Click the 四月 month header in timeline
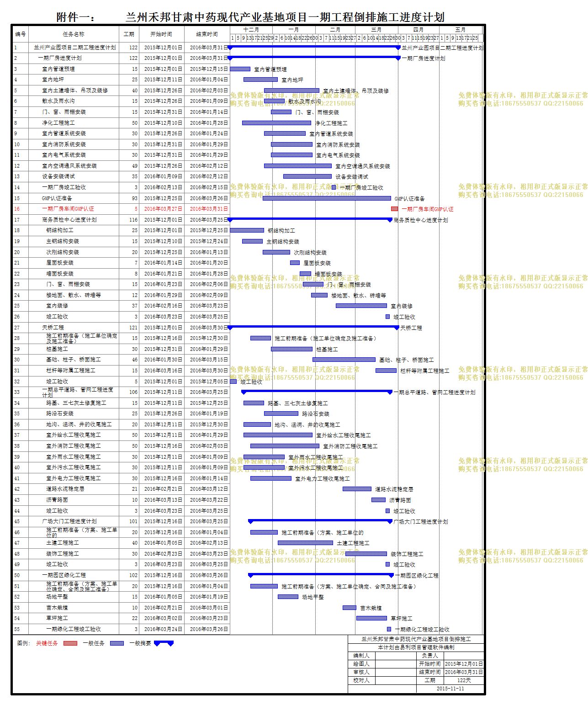Screen dimensions: 588x705 (418, 30)
